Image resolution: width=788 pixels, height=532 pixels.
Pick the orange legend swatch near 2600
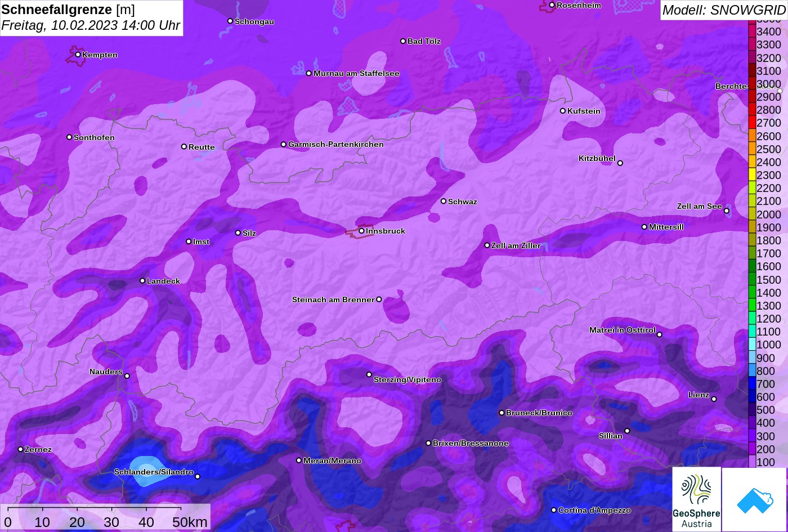[x=752, y=136]
